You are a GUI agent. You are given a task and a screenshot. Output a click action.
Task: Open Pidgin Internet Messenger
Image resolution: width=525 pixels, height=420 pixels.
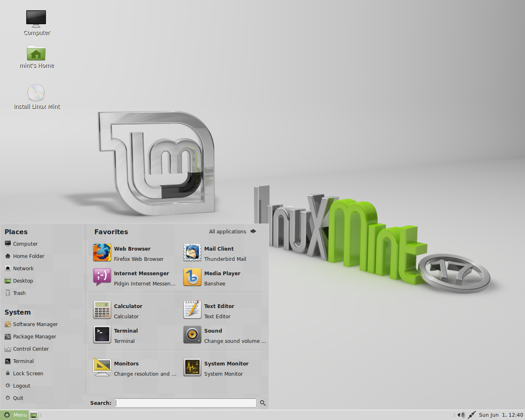point(134,278)
